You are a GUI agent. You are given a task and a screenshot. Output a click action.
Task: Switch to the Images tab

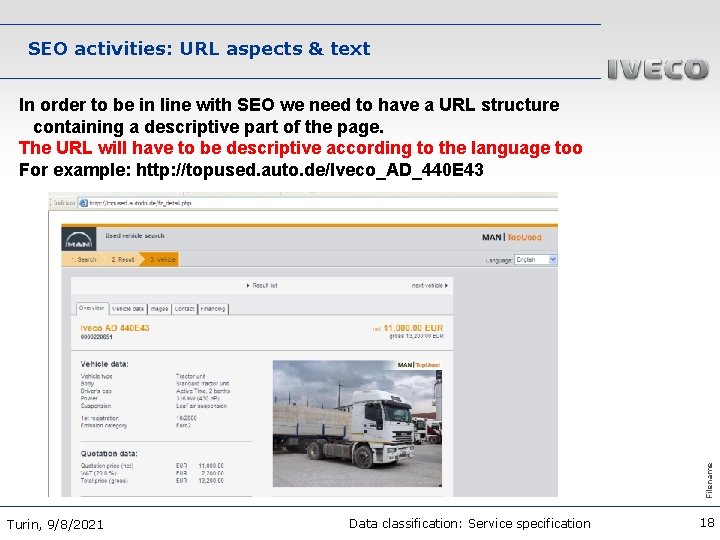159,309
